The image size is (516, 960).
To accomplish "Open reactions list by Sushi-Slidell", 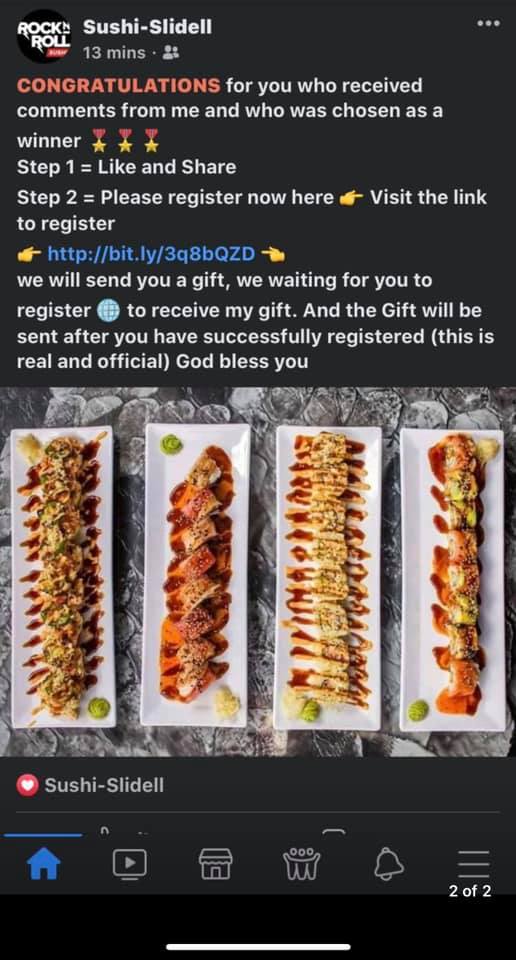I will click(x=103, y=786).
